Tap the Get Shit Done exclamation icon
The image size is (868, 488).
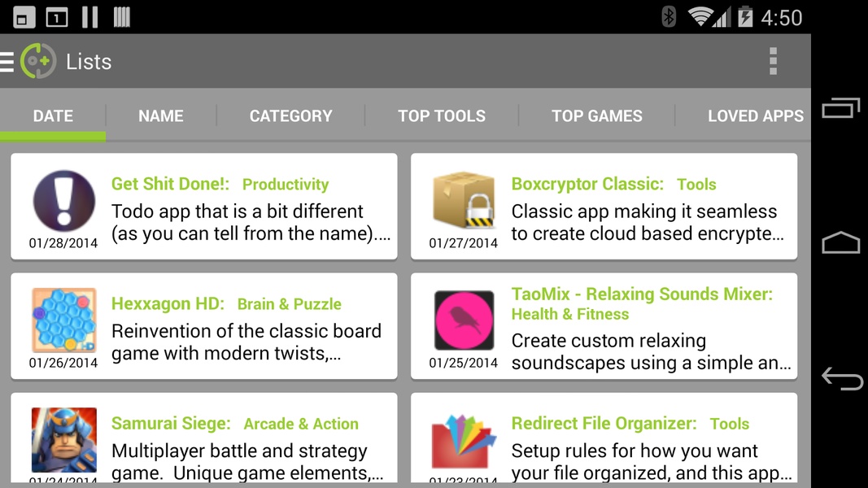(x=63, y=200)
